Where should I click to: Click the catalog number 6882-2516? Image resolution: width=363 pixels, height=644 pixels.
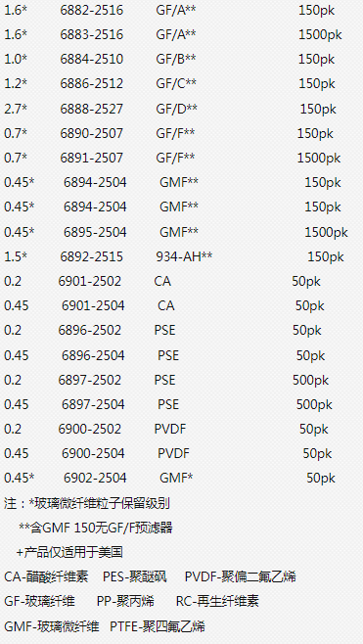click(x=92, y=10)
